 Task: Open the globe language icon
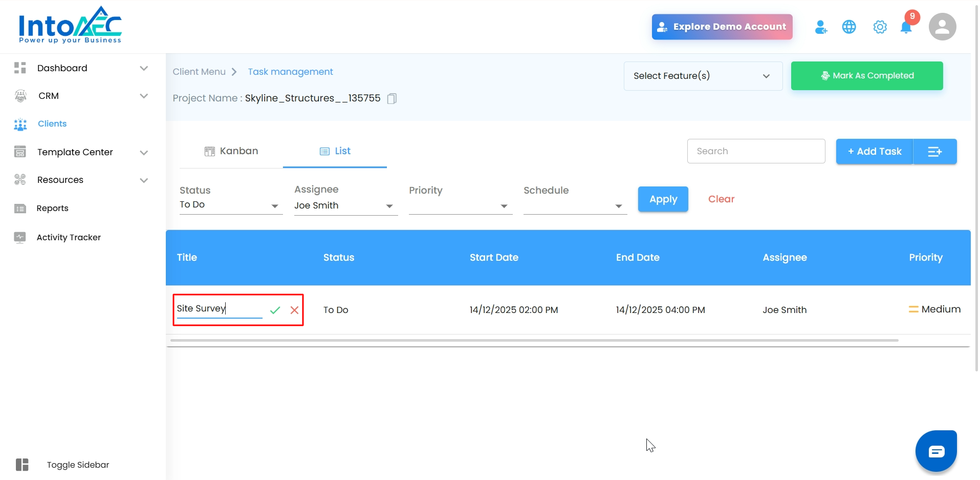[849, 27]
